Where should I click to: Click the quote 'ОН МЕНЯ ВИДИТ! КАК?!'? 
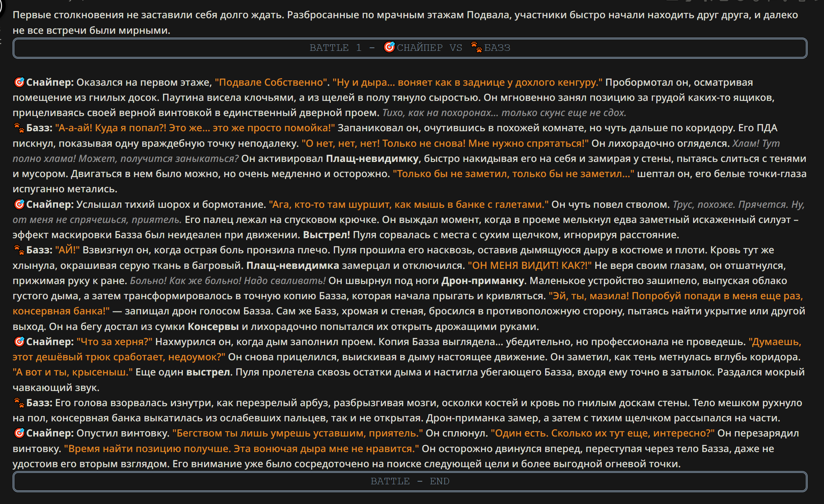530,265
